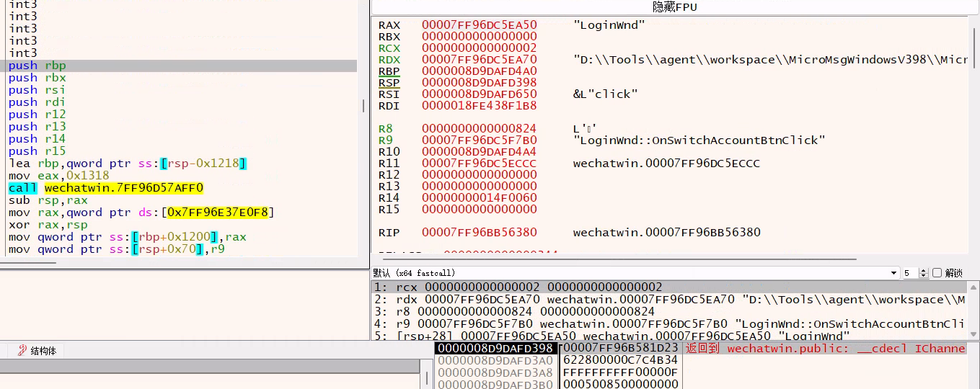This screenshot has height=389, width=980.
Task: Click the stack value 00007FF96B581D23
Action: pyautogui.click(x=620, y=348)
